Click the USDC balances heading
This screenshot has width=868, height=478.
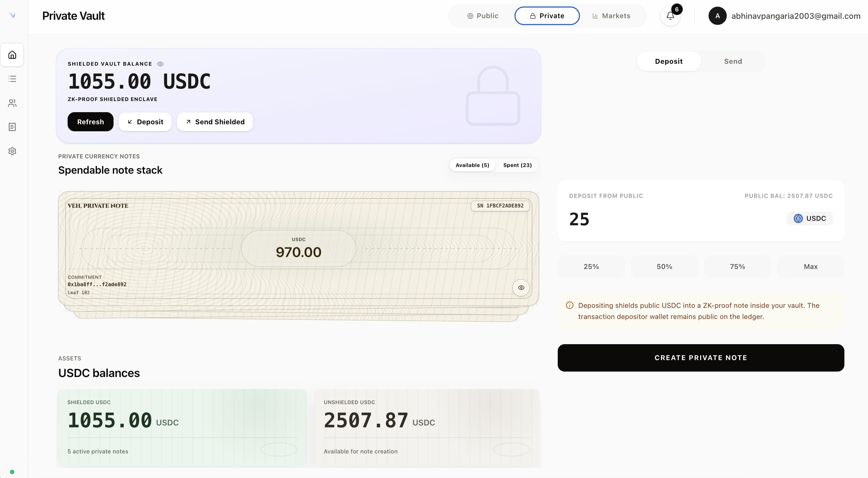pyautogui.click(x=99, y=373)
